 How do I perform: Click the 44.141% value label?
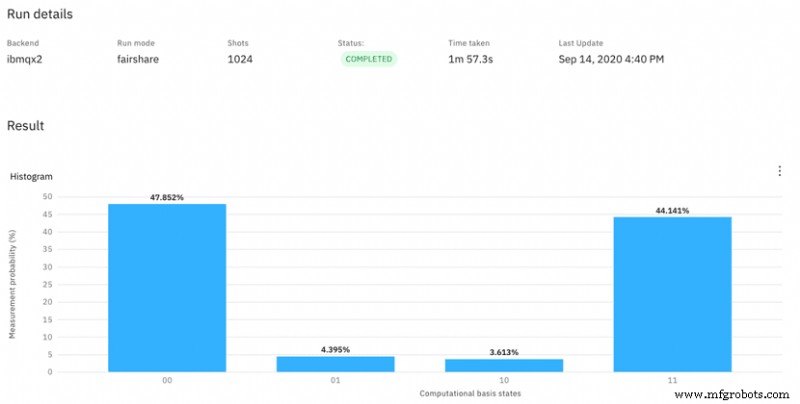(x=672, y=210)
